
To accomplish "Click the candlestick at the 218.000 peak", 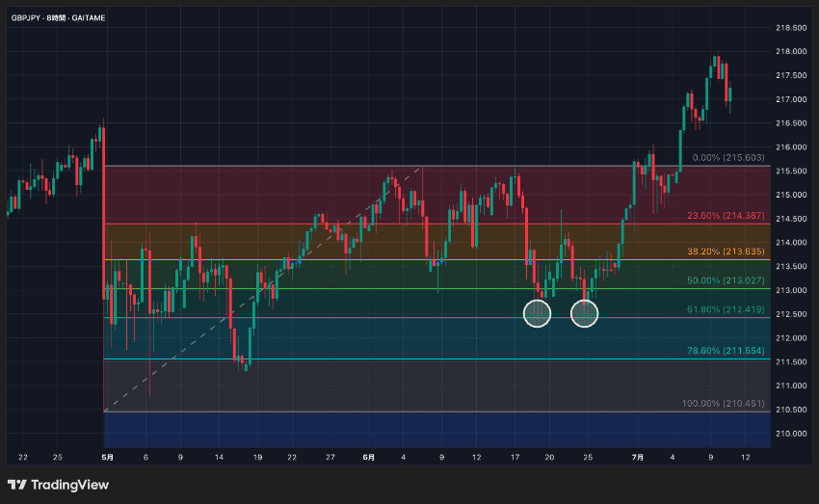I will tap(718, 66).
